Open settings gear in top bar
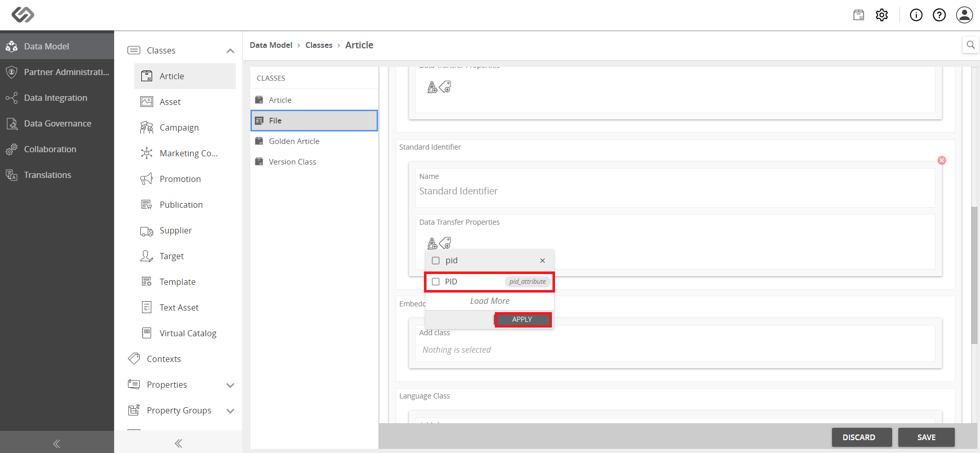Viewport: 980px width, 453px height. click(882, 15)
